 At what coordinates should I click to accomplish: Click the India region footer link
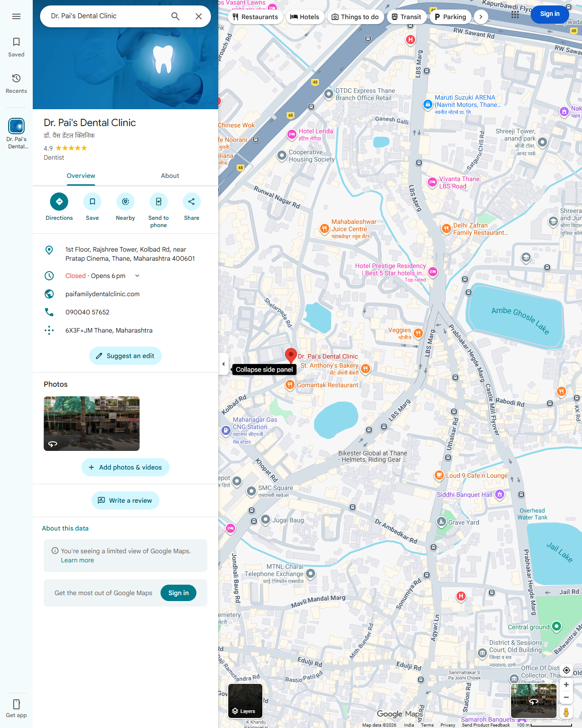click(409, 725)
